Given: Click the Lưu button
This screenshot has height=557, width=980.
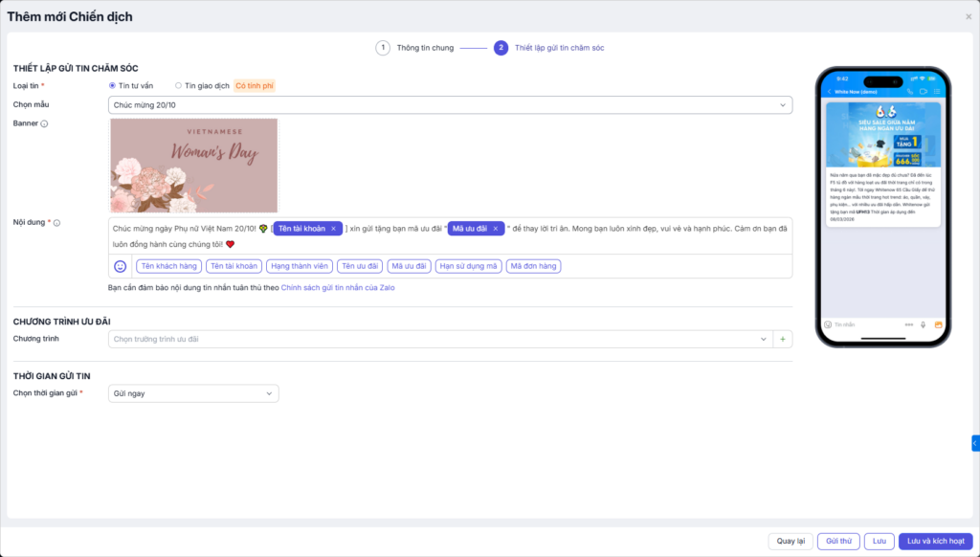Looking at the screenshot, I should [x=880, y=542].
